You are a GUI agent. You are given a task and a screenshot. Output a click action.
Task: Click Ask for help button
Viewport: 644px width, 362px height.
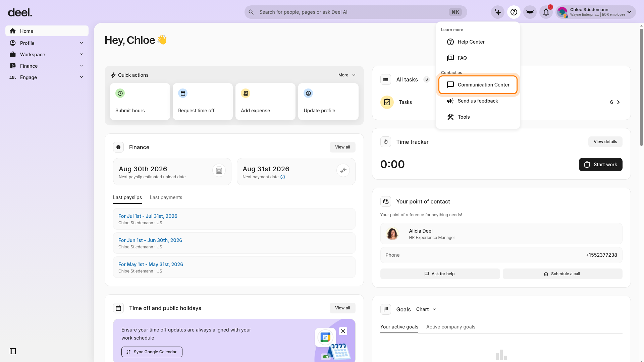[x=440, y=274]
